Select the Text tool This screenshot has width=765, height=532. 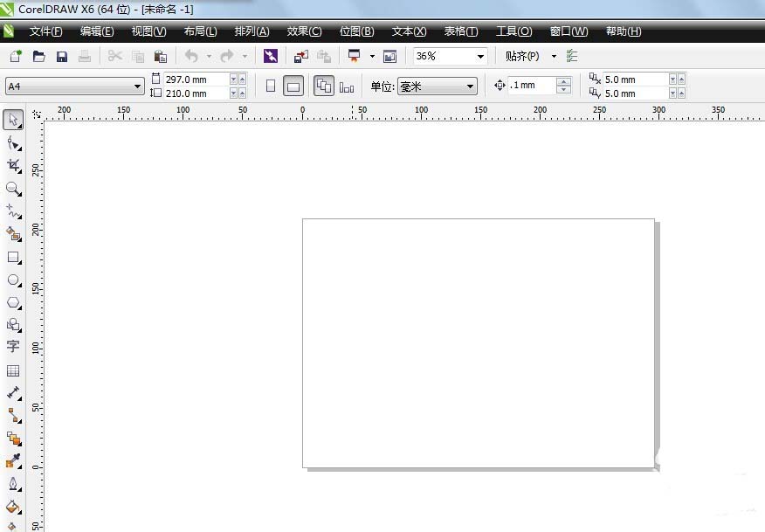[x=13, y=347]
